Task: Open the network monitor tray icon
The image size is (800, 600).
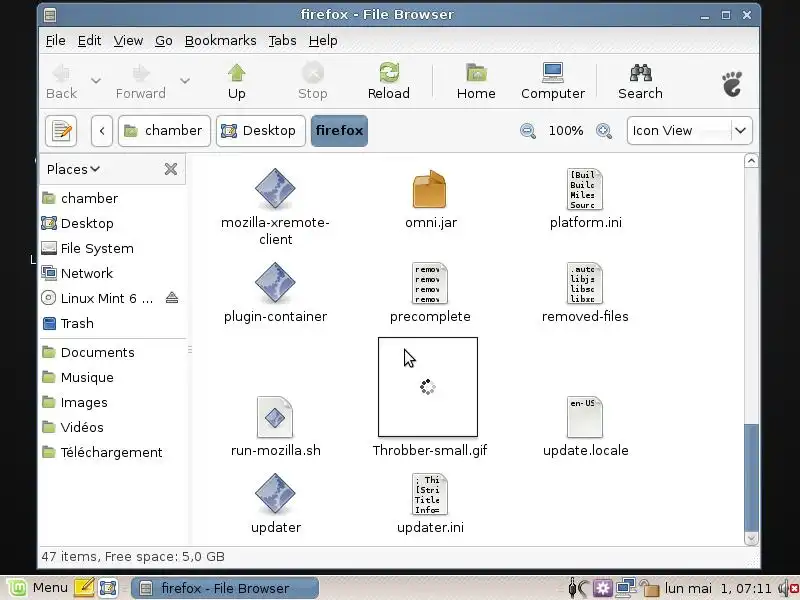Action: point(626,588)
